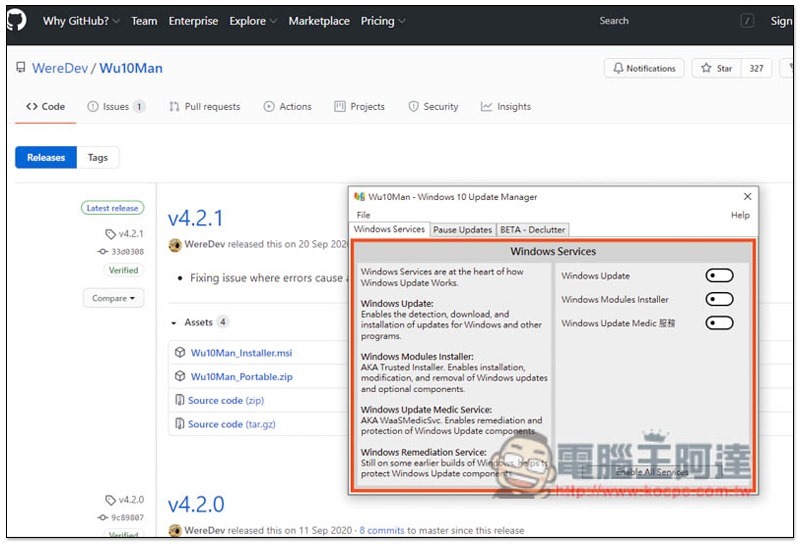This screenshot has height=544, width=800.
Task: Download Source code (tar.gz)
Action: (232, 424)
